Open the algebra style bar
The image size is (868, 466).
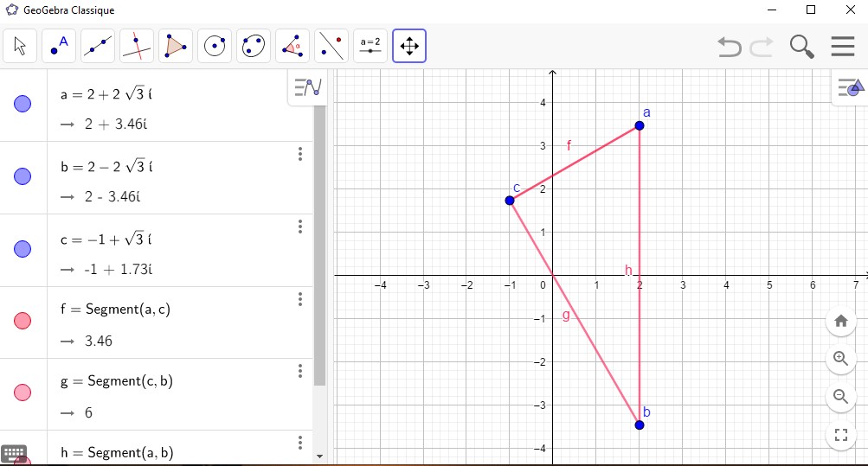pyautogui.click(x=308, y=87)
